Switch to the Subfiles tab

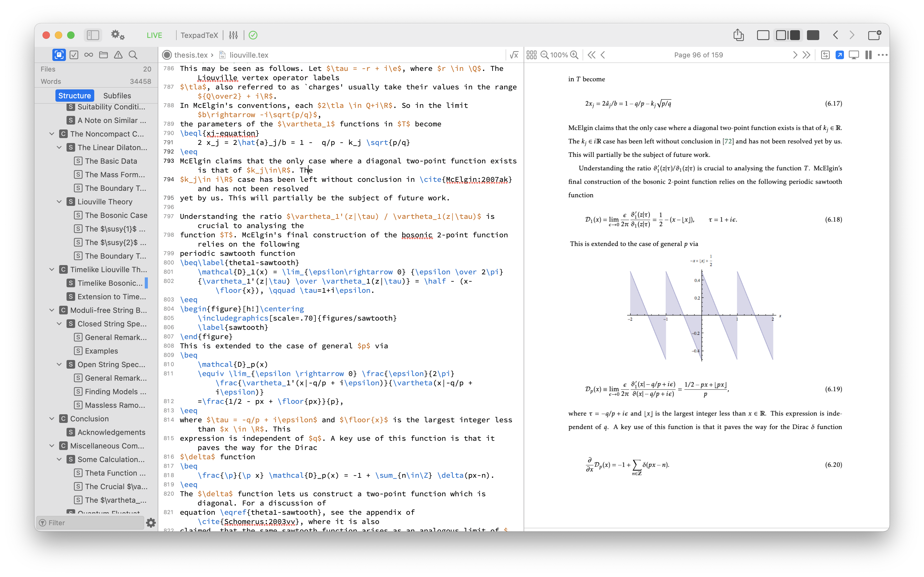tap(117, 96)
